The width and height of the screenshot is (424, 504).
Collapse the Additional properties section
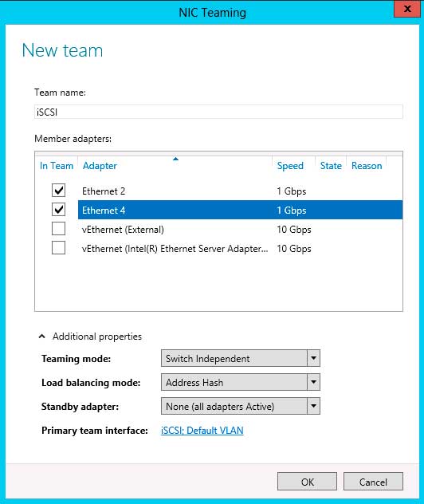click(41, 337)
